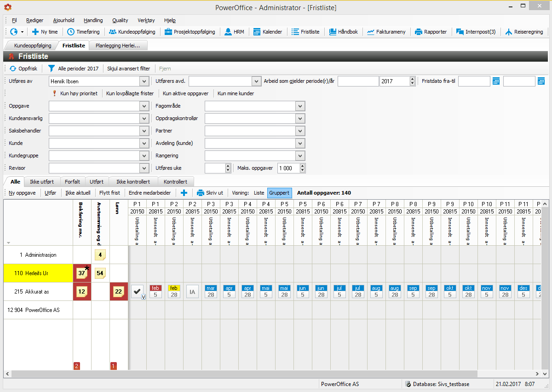Image resolution: width=552 pixels, height=392 pixels.
Task: Open the Ajourhold menu
Action: 63,20
